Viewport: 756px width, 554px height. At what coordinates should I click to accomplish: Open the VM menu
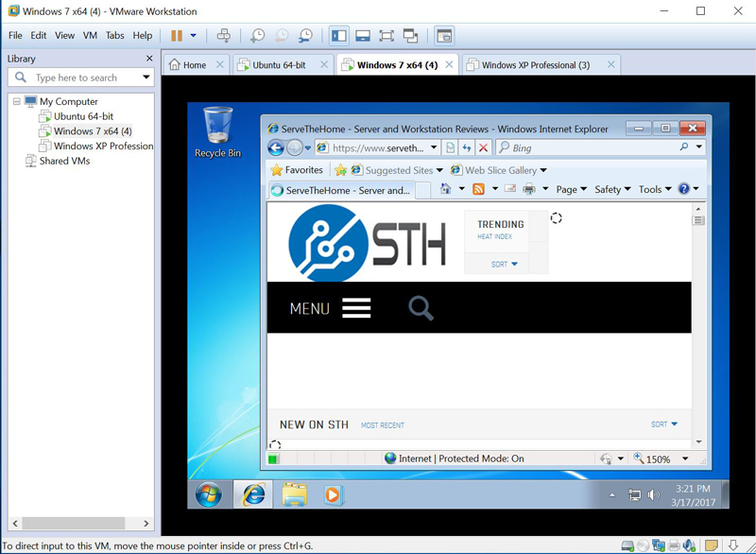coord(90,35)
